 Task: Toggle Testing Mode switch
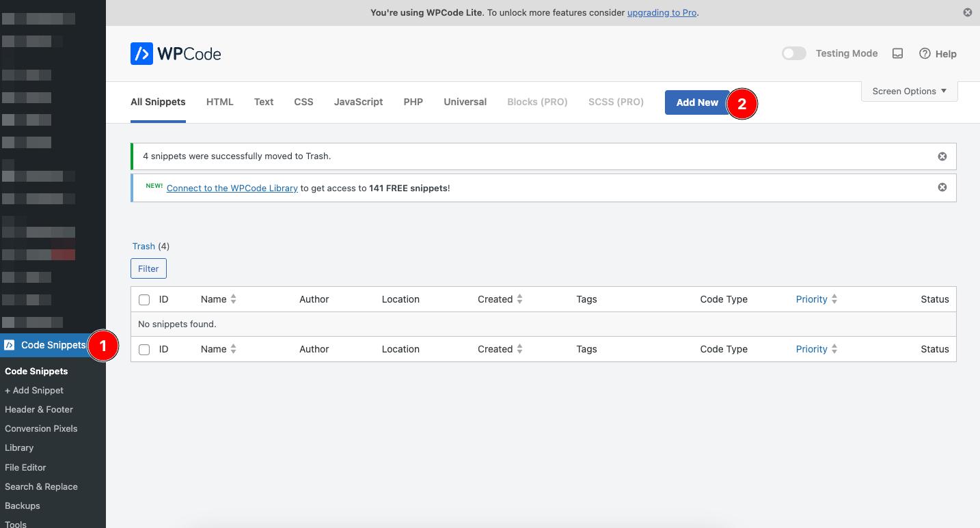(794, 53)
